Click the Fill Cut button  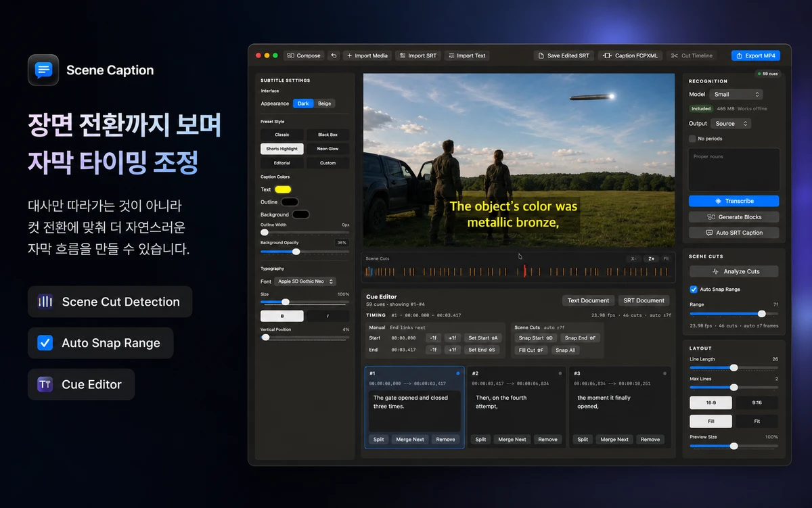tap(531, 350)
